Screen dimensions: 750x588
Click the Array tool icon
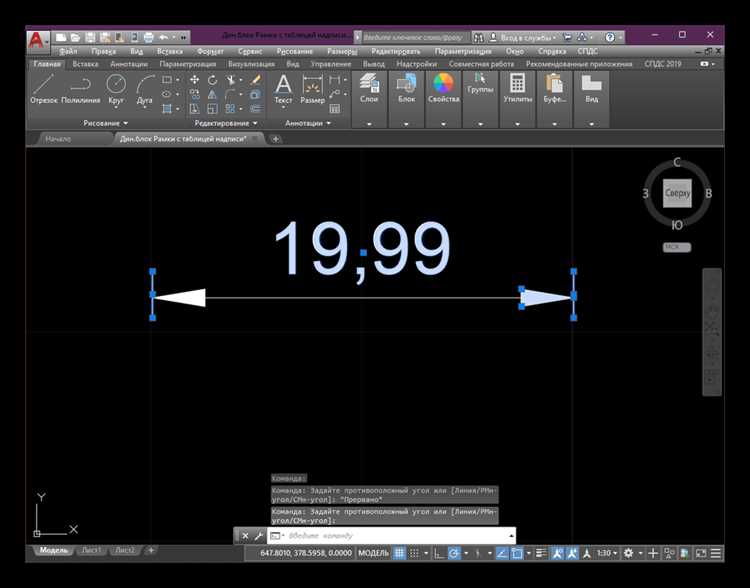click(x=231, y=109)
